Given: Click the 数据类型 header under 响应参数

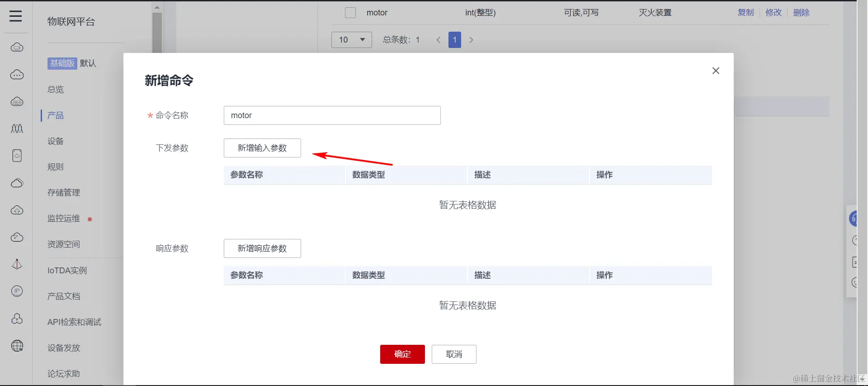Looking at the screenshot, I should point(368,275).
